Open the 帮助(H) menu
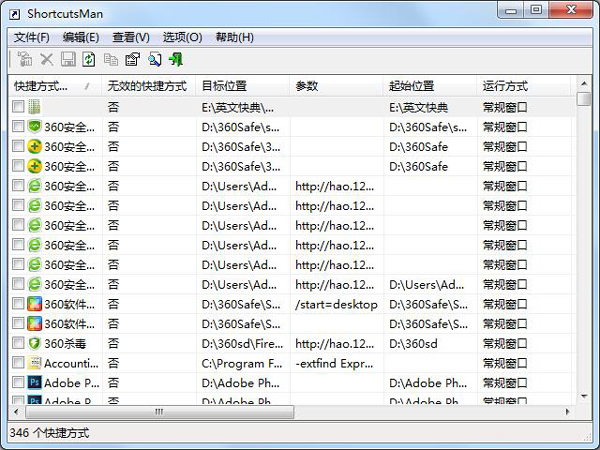The image size is (600, 450). point(235,38)
